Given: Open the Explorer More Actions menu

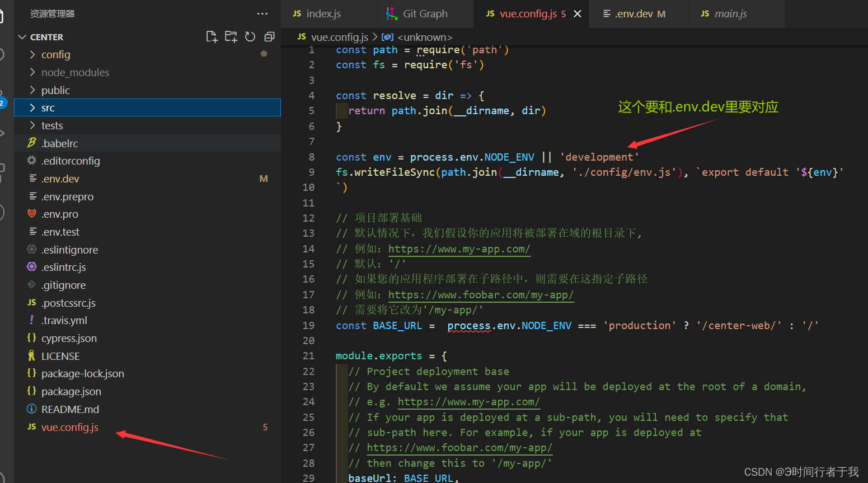Looking at the screenshot, I should point(262,13).
